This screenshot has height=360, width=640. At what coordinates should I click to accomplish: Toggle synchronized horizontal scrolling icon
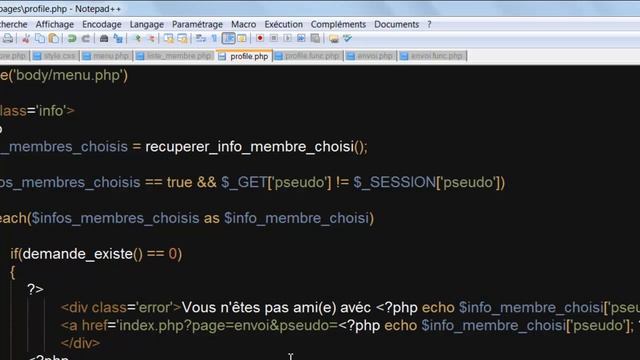pos(182,38)
